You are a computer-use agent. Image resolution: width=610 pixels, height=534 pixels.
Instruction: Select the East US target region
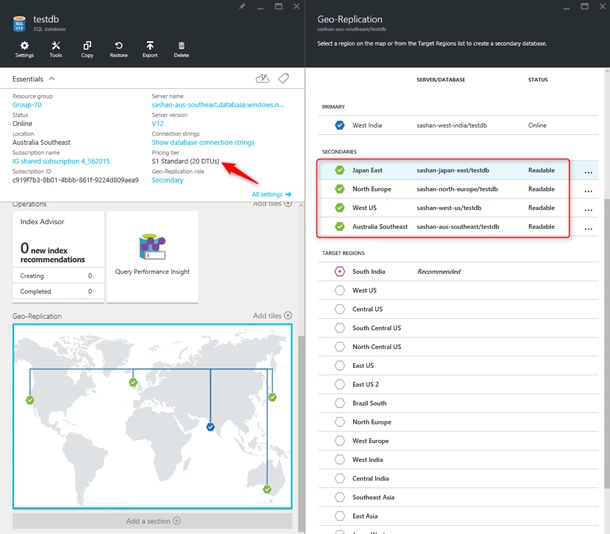[x=458, y=366]
